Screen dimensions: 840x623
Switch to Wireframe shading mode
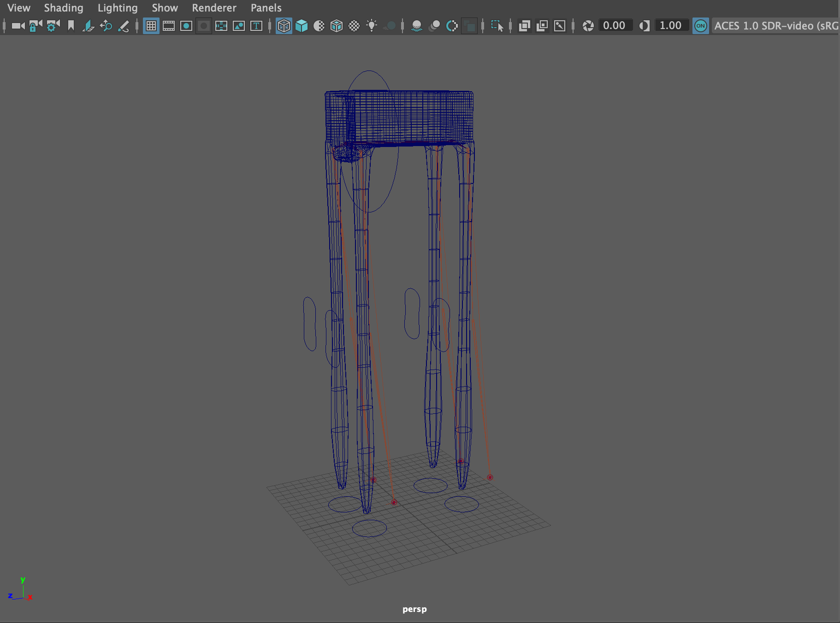pyautogui.click(x=284, y=26)
